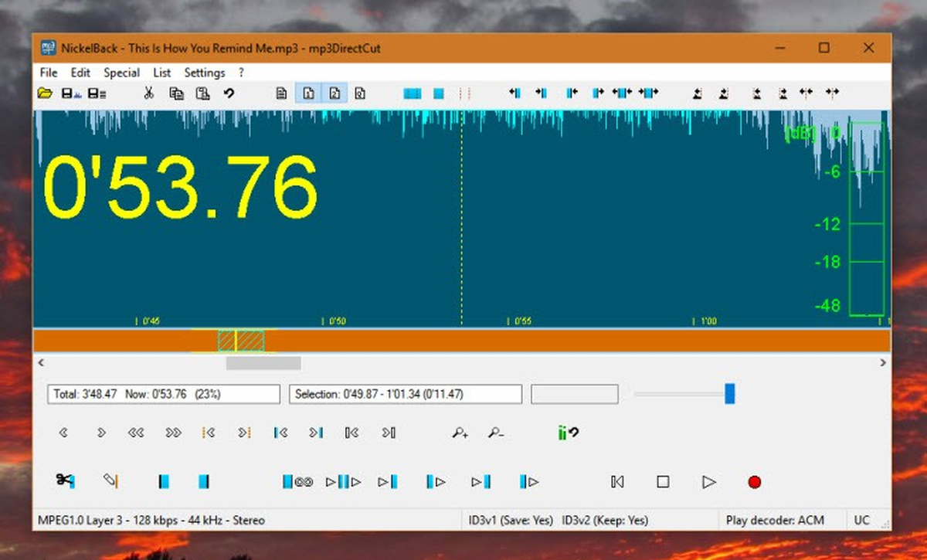Click the pencil edit icon in bottom row
This screenshot has width=927, height=560.
[x=110, y=481]
